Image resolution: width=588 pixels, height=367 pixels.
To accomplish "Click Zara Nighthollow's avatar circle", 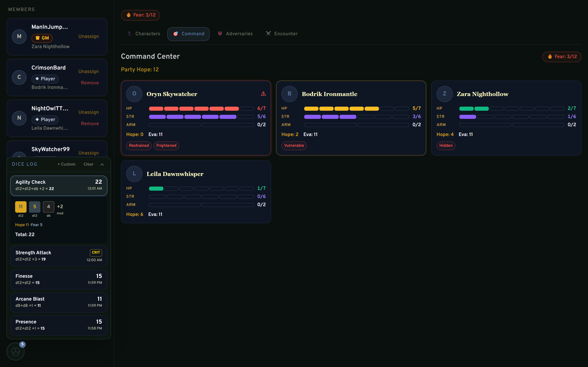I will (444, 94).
